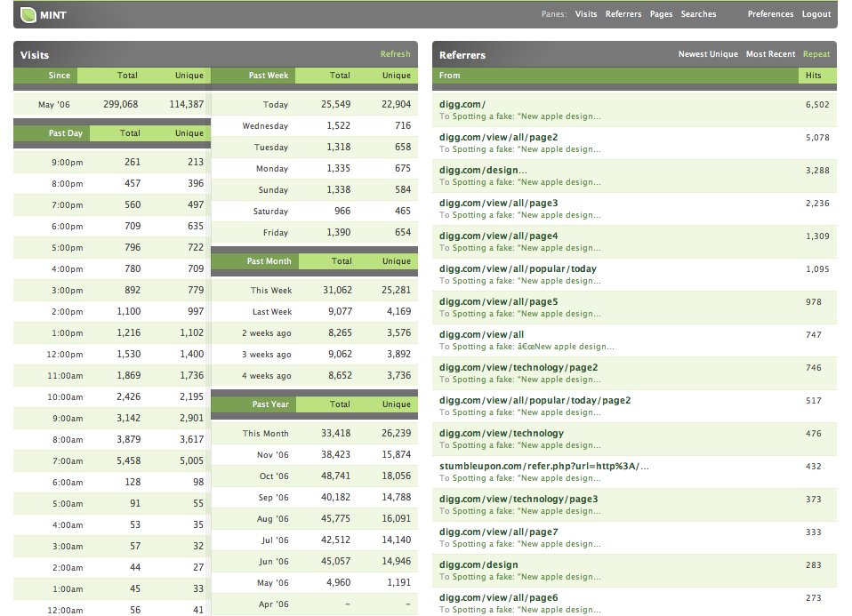Screen dimensions: 852x616
Task: Click the 3 weeks ago row label
Action: (x=266, y=355)
